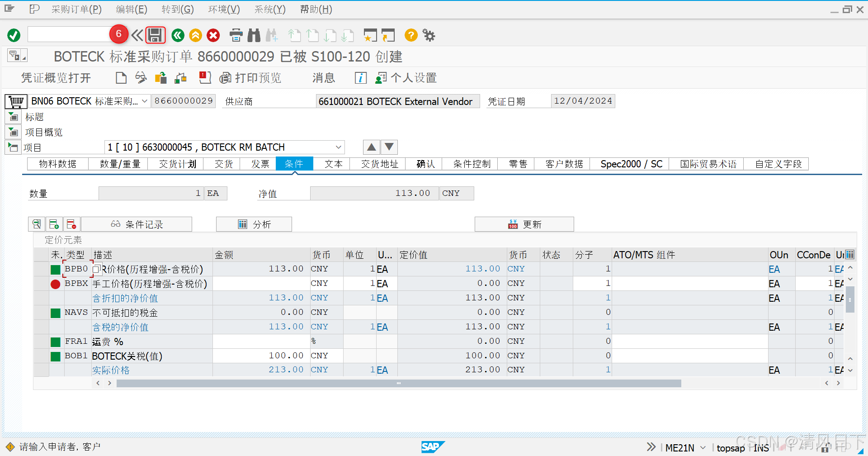The height and width of the screenshot is (456, 868).
Task: Click the delete condition row icon
Action: 71,224
